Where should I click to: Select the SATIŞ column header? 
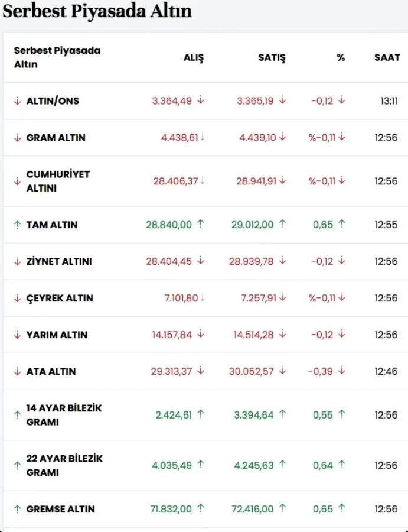[x=272, y=58]
